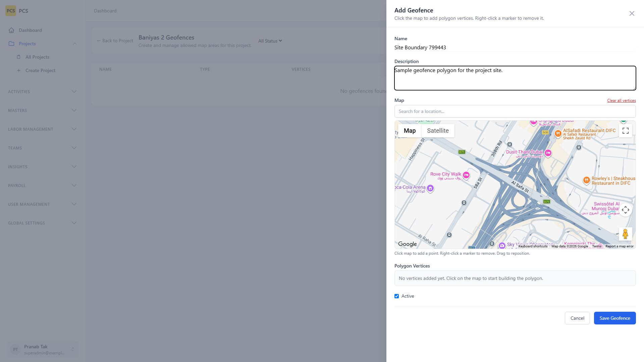Click the Al Safa St road label
Viewport: 644px width, 362px height.
pyautogui.click(x=520, y=187)
